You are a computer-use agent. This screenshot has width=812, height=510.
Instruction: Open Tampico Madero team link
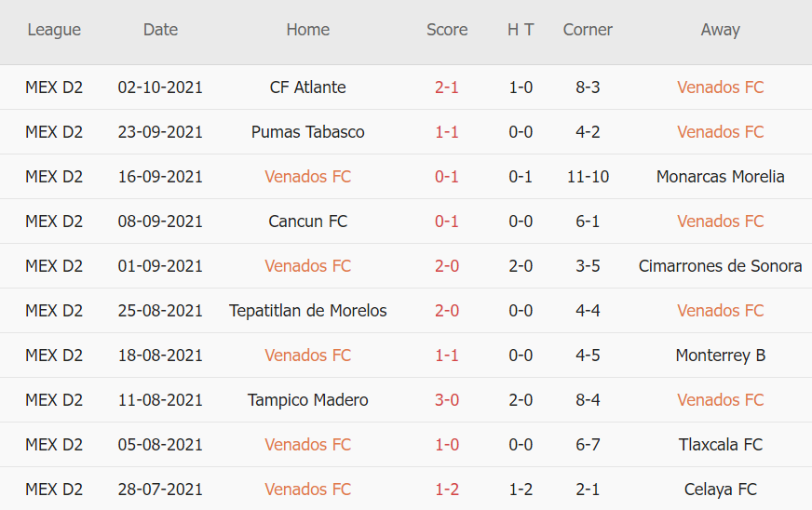tap(307, 400)
